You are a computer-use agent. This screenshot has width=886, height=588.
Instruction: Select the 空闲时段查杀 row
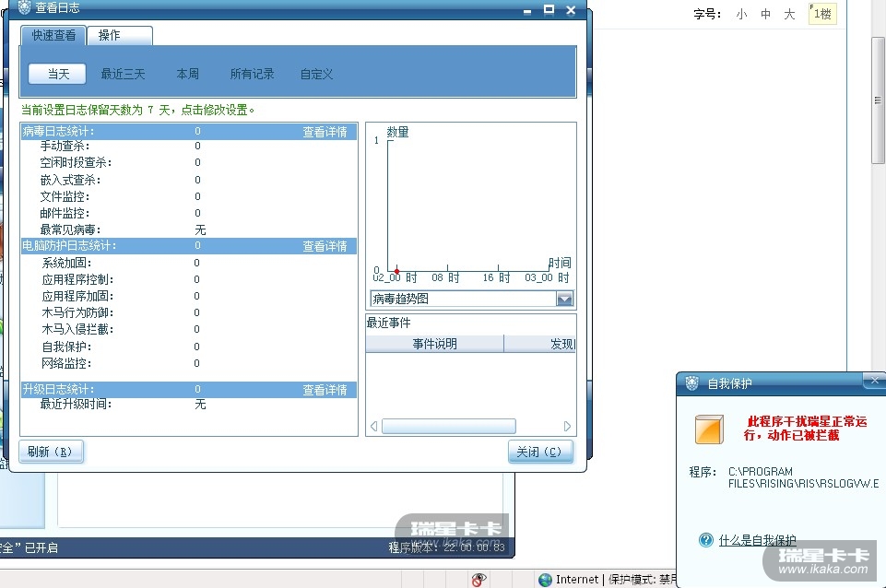coord(189,163)
